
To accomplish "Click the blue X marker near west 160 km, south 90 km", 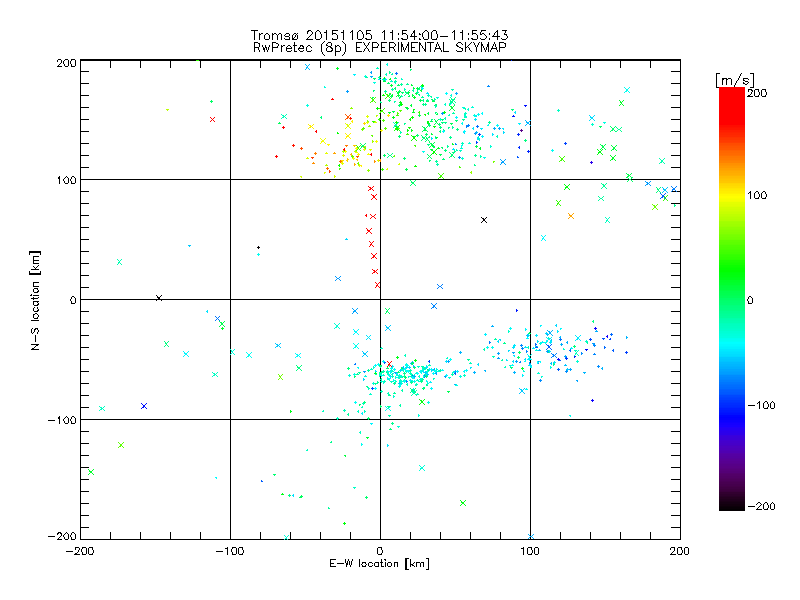I will (x=144, y=406).
